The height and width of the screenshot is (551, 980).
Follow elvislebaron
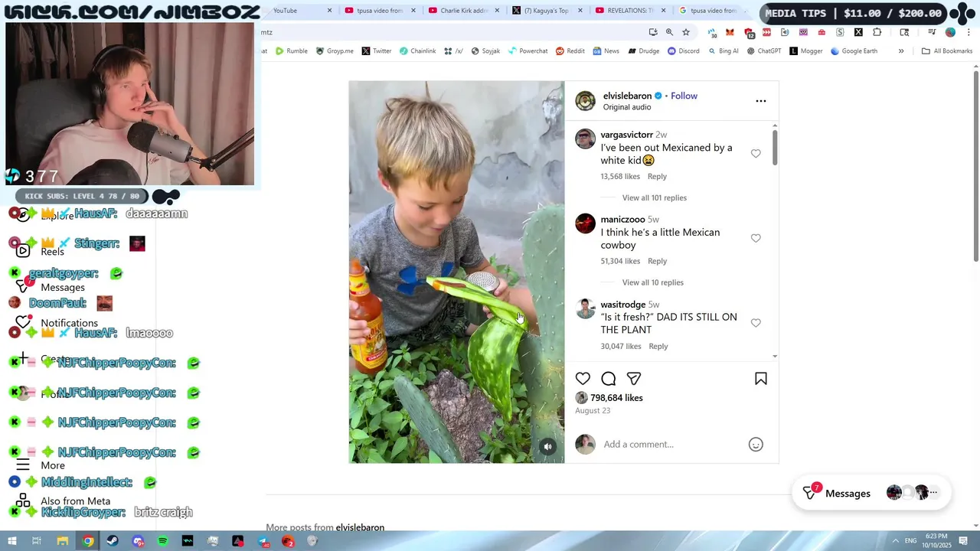coord(684,96)
